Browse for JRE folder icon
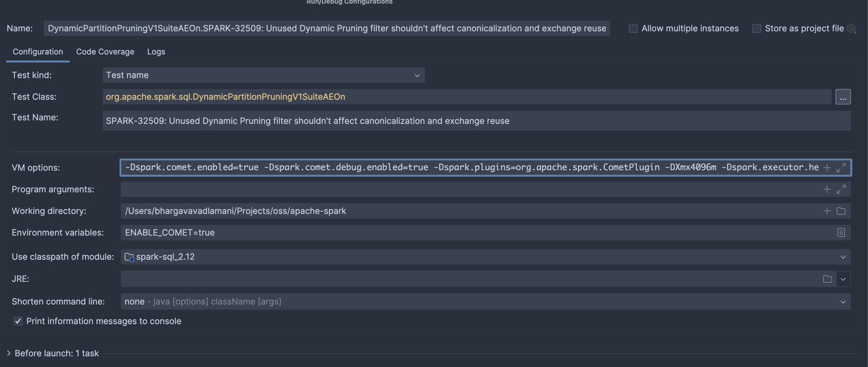Viewport: 868px width, 367px height. (827, 279)
